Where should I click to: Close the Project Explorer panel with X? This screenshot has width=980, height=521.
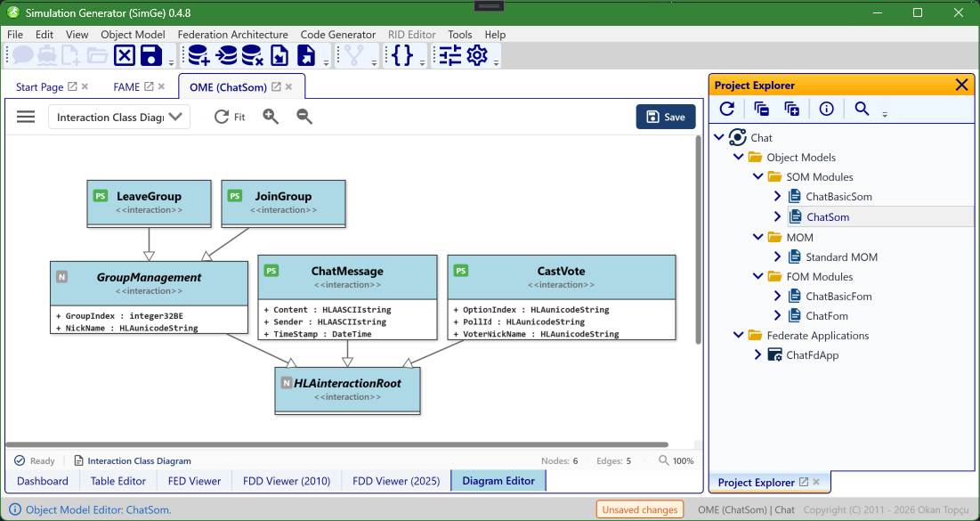962,85
